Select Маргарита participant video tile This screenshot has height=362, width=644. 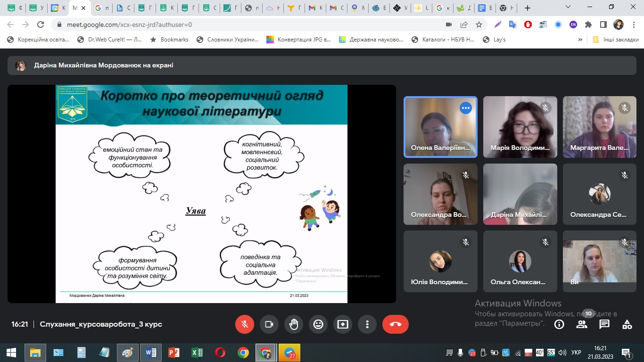point(600,126)
